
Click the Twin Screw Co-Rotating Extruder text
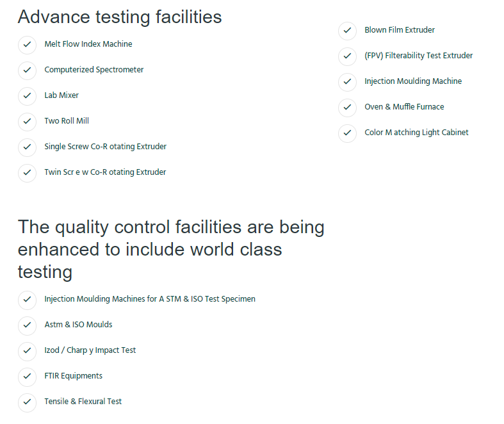click(105, 172)
